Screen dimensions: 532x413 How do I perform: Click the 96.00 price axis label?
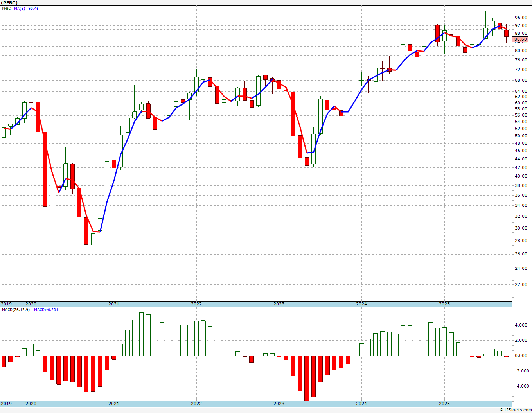[x=521, y=18]
